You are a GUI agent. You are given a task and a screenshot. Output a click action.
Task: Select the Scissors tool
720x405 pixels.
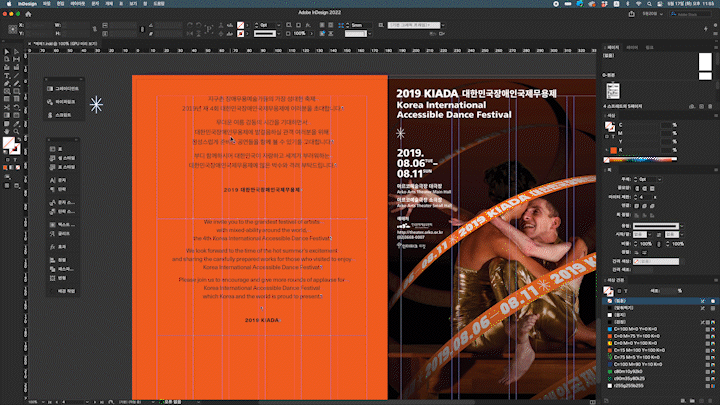[x=7, y=107]
